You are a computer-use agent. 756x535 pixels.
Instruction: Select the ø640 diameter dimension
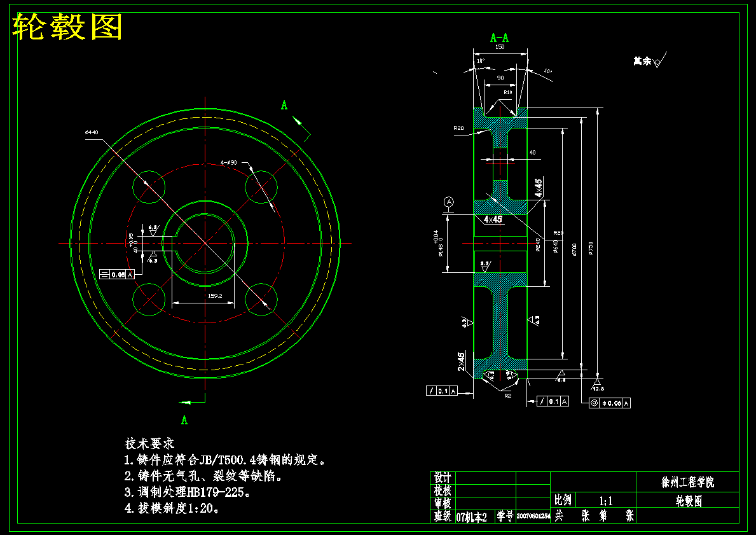coord(556,247)
